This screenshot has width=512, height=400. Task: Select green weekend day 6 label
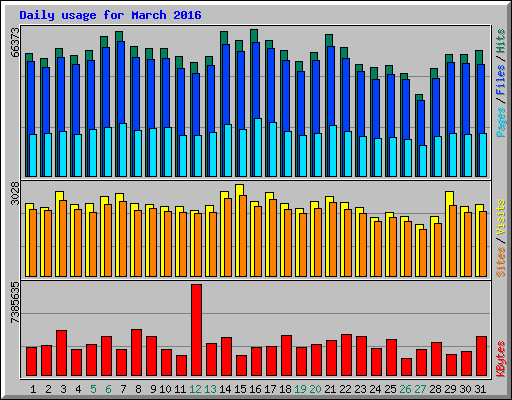click(108, 389)
